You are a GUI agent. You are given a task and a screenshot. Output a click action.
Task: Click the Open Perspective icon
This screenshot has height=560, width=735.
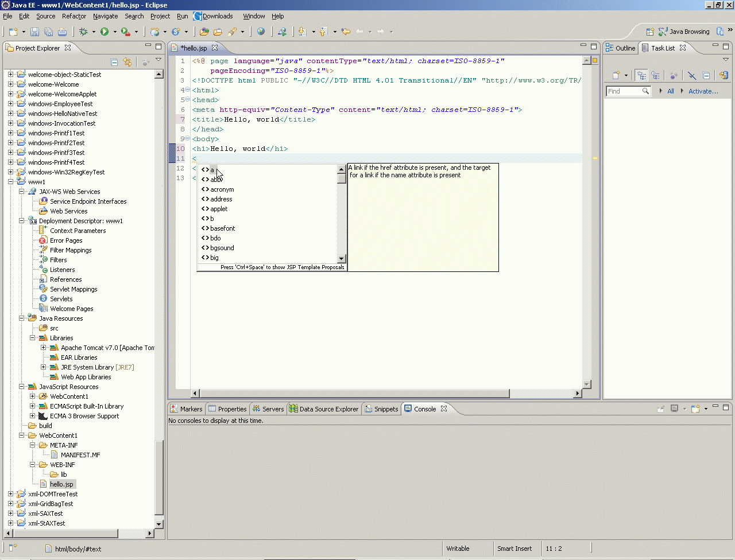tap(650, 32)
